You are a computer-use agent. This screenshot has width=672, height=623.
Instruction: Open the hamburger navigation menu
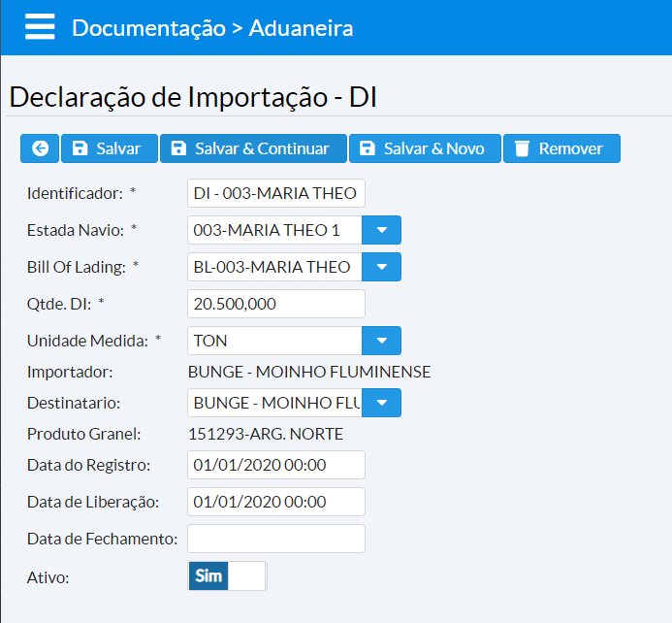click(40, 27)
